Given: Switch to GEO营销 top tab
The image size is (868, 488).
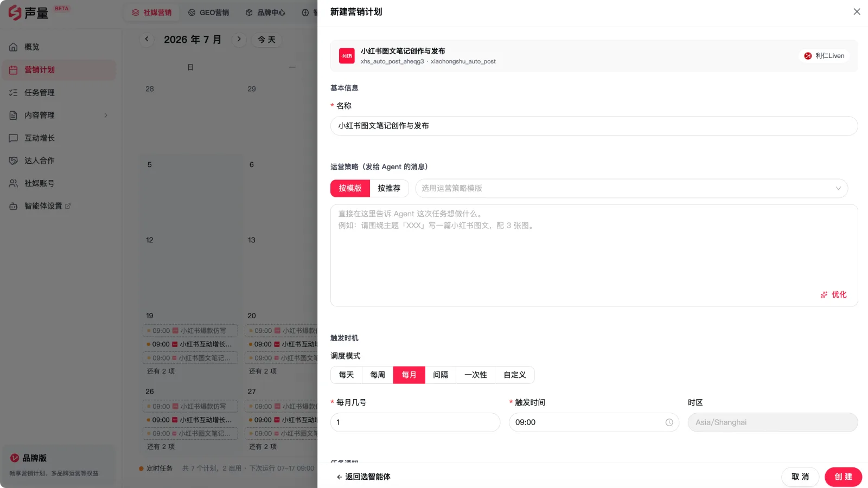Looking at the screenshot, I should (209, 12).
